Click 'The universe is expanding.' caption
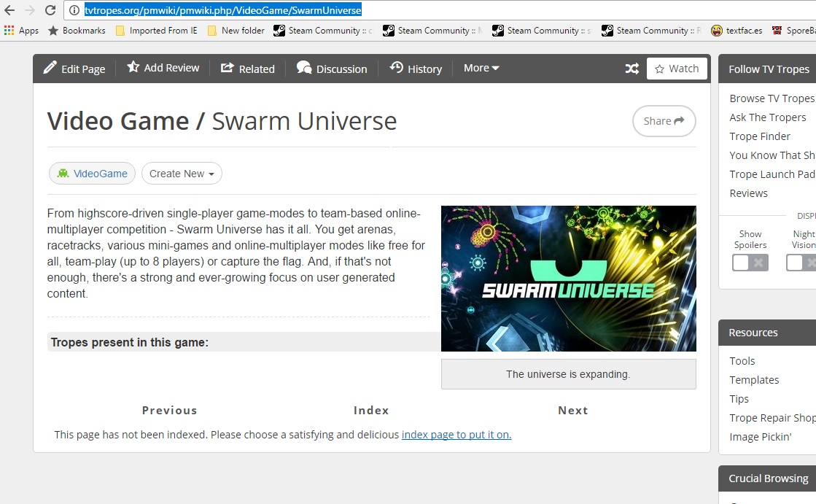Viewport: 816px width, 504px height. (568, 374)
